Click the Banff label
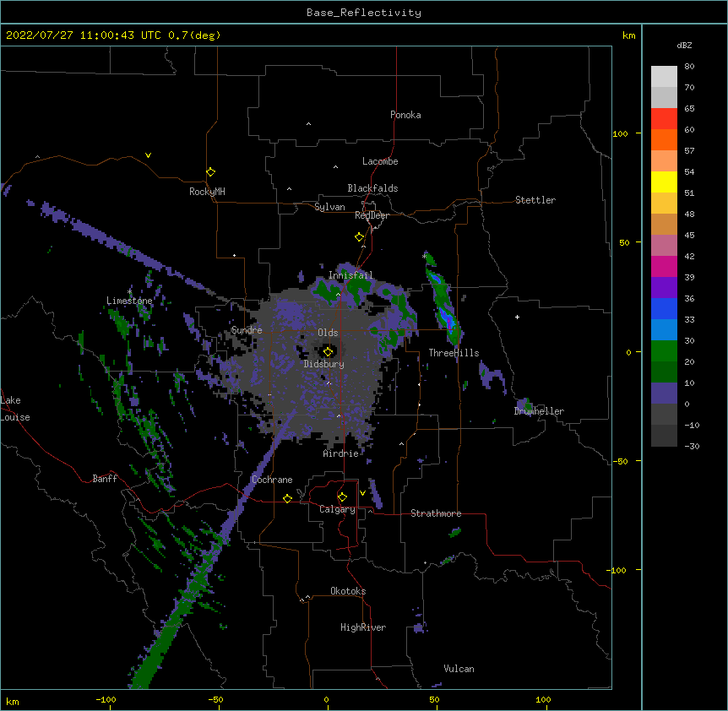Screen dimensions: 728x711 pyautogui.click(x=105, y=479)
